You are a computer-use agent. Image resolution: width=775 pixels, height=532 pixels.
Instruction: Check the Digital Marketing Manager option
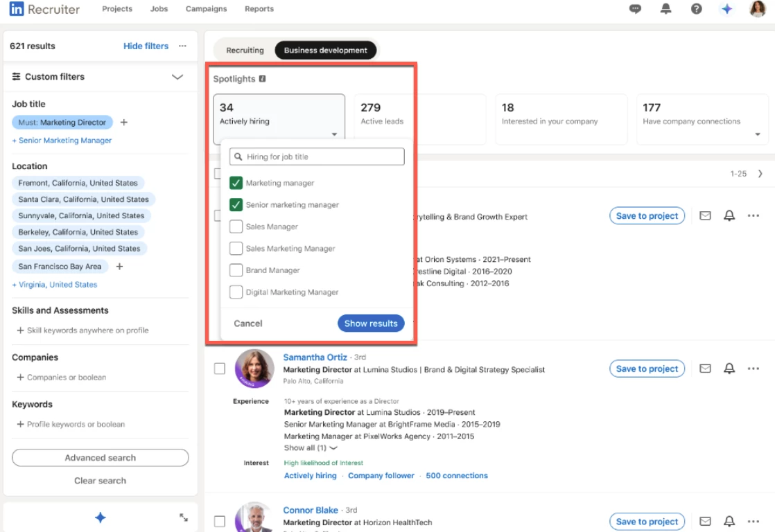(x=236, y=292)
